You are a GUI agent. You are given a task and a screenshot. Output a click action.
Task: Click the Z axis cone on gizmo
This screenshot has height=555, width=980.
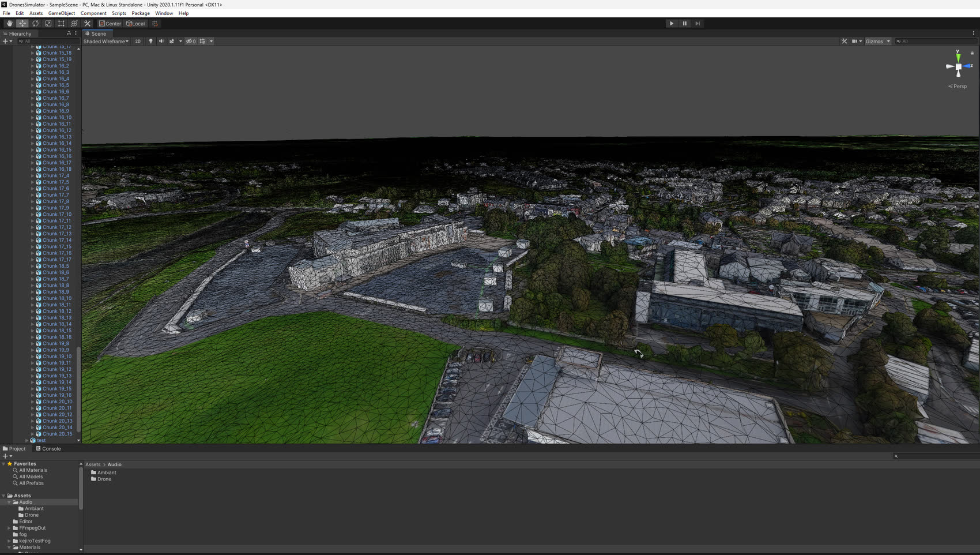967,66
